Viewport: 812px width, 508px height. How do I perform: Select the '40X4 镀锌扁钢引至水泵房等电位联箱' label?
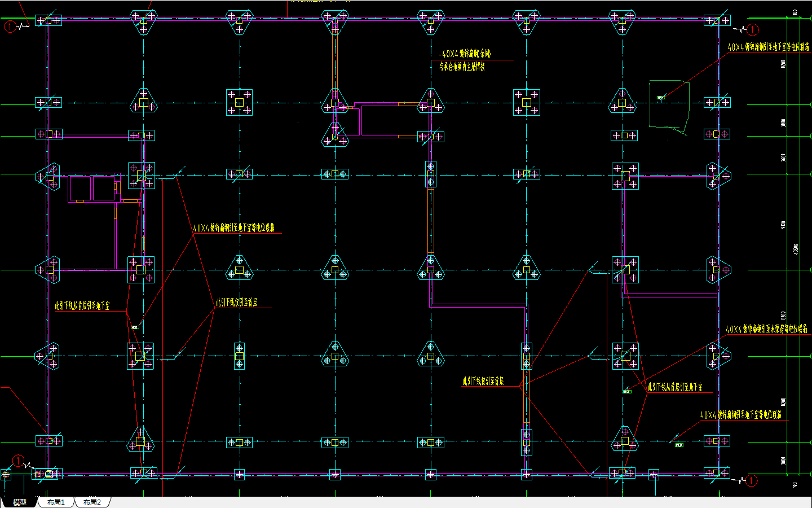coord(766,329)
